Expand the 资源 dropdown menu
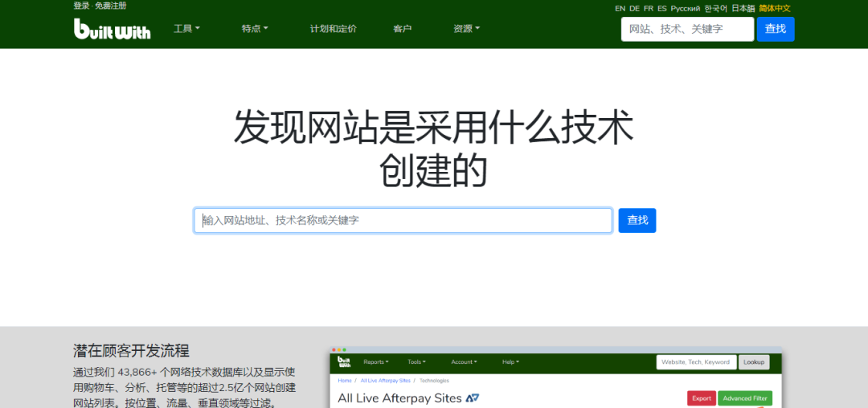The height and width of the screenshot is (408, 868). (466, 29)
